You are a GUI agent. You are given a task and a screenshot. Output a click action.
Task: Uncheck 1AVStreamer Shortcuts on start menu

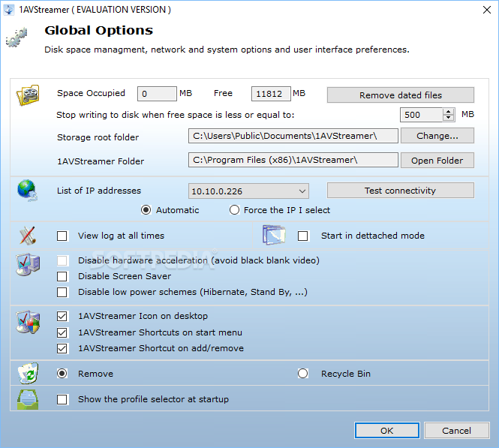[x=62, y=333]
